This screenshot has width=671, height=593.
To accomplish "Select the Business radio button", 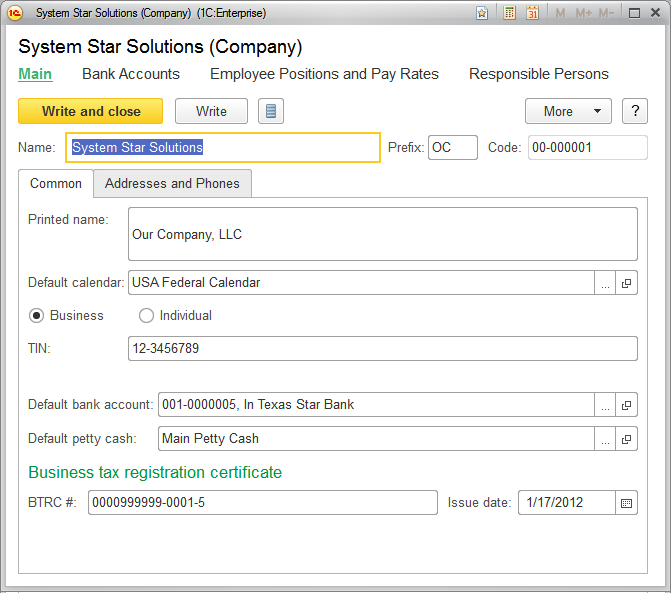I will 36,316.
